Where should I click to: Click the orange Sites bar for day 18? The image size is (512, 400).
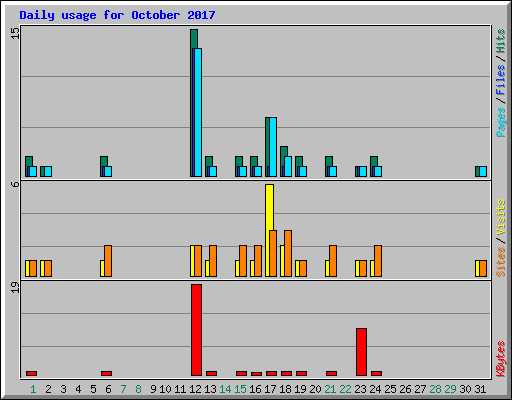pyautogui.click(x=288, y=253)
